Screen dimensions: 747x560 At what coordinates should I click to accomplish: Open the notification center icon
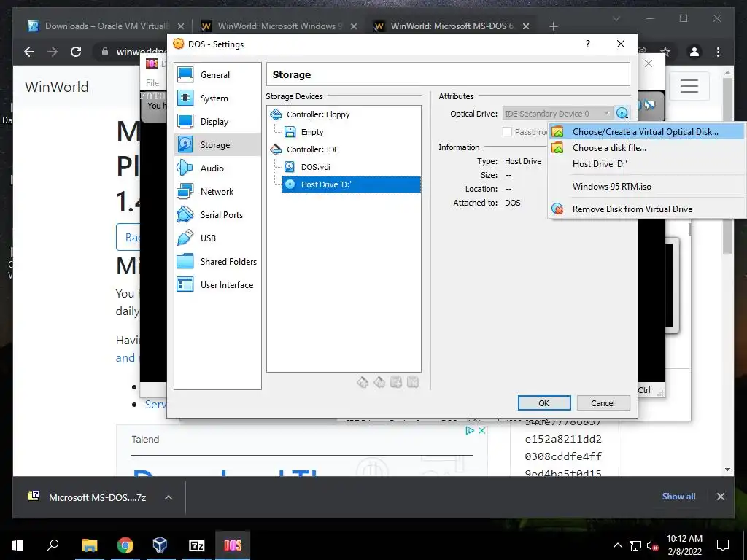click(x=723, y=545)
